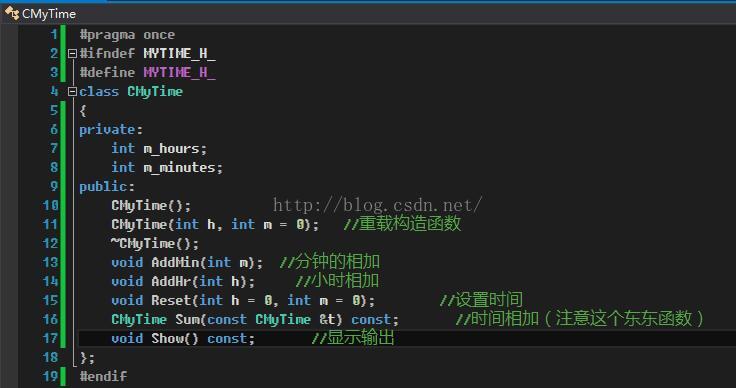The height and width of the screenshot is (388, 736).
Task: Click line number 19 in the gutter
Action: point(50,376)
